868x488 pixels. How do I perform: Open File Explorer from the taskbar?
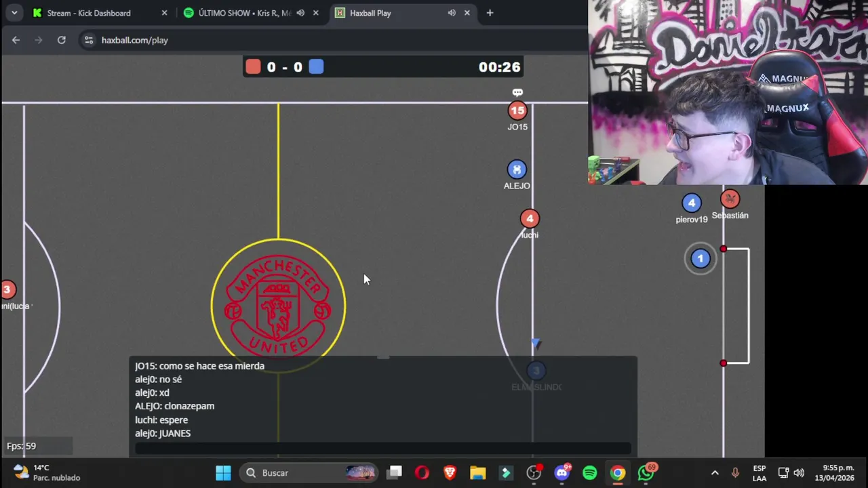(477, 472)
